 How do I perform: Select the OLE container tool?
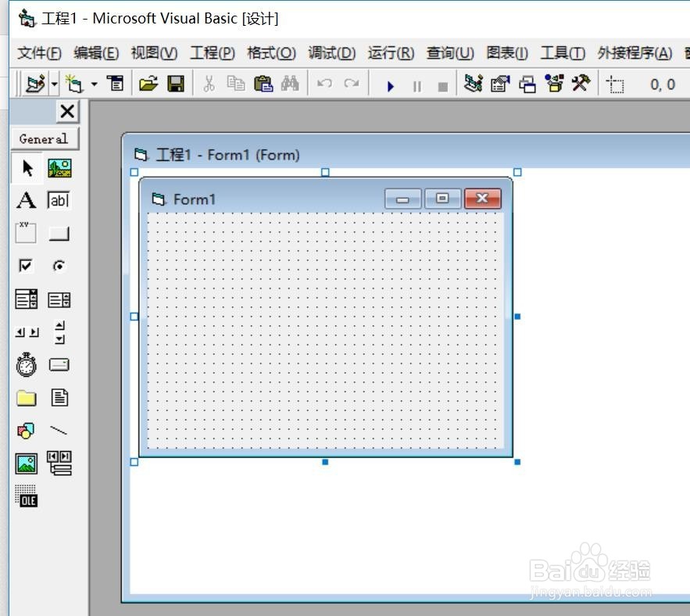27,496
